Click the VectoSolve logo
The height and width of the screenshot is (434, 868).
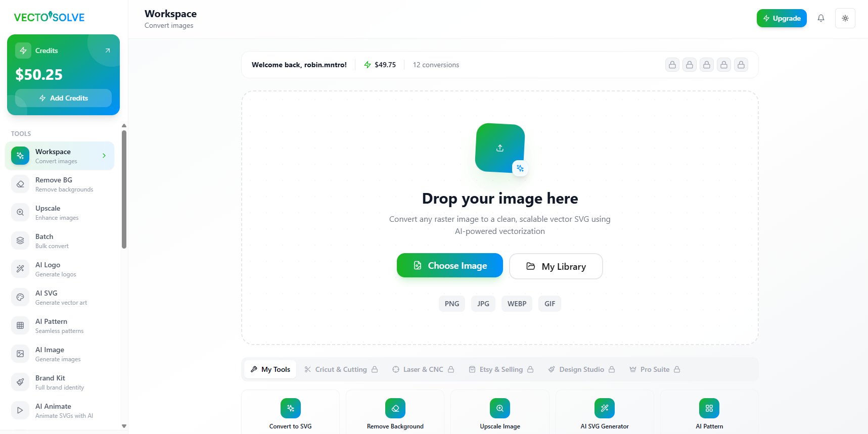(x=49, y=17)
